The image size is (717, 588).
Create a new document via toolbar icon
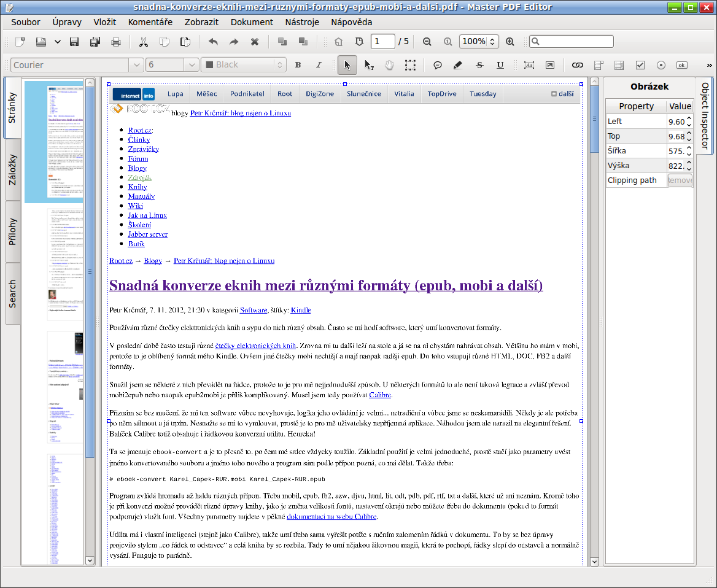[x=20, y=42]
